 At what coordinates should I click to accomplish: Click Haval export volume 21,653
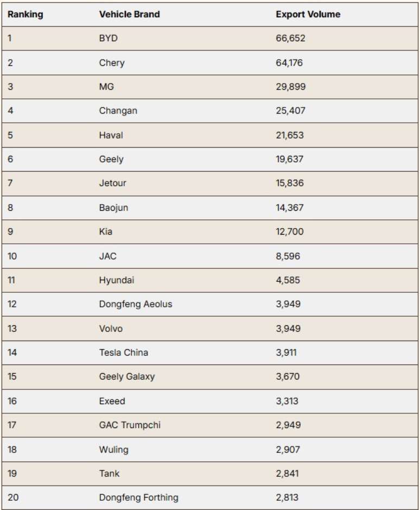click(290, 135)
